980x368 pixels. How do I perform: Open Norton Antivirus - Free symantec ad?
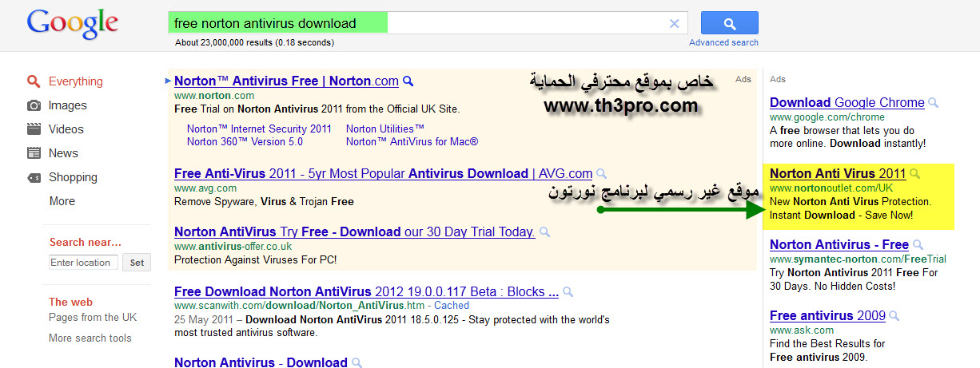[x=839, y=244]
